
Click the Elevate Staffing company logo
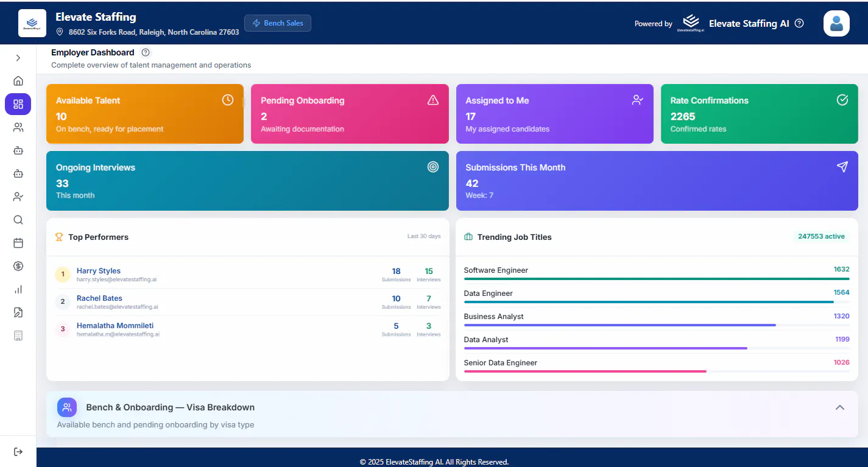click(32, 23)
